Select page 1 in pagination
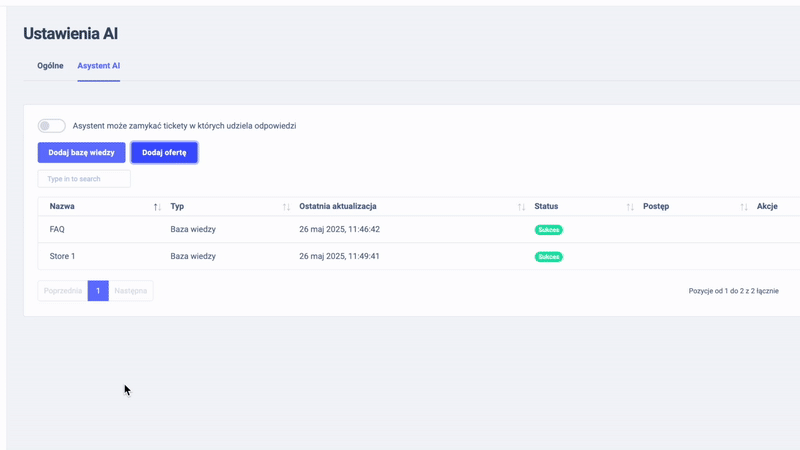 (98, 291)
